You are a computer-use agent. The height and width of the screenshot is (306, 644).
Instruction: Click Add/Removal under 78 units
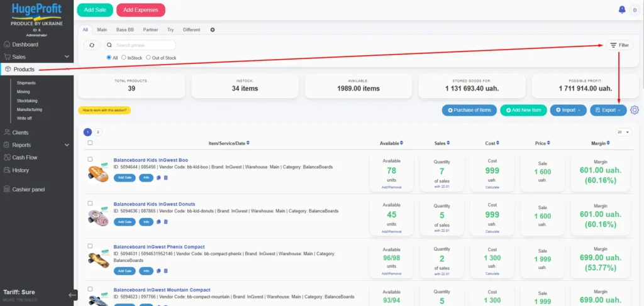click(x=391, y=187)
